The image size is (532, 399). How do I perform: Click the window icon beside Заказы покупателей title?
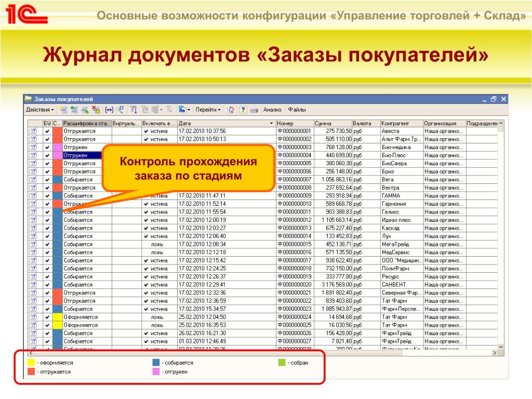[28, 99]
